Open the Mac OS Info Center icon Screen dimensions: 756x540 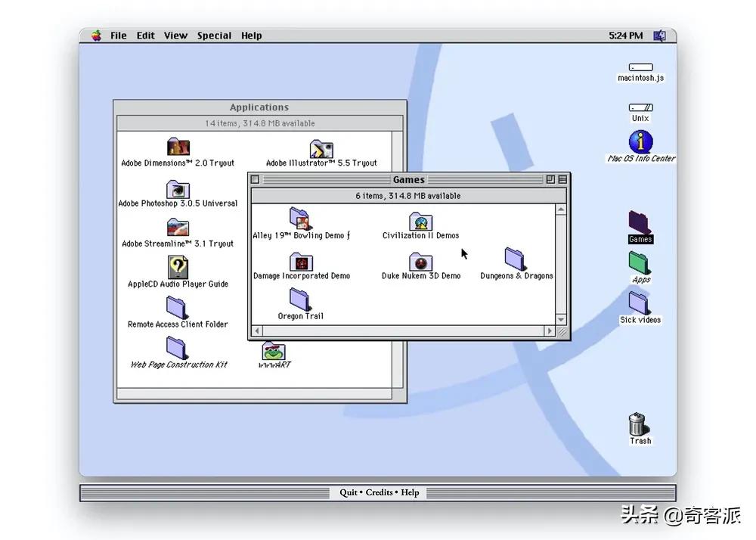coord(641,141)
